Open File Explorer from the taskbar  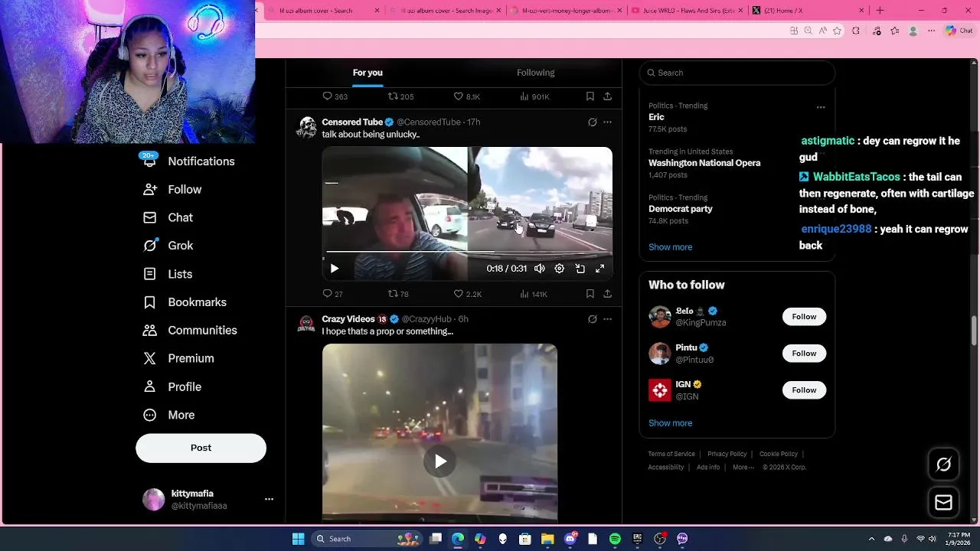(x=547, y=539)
